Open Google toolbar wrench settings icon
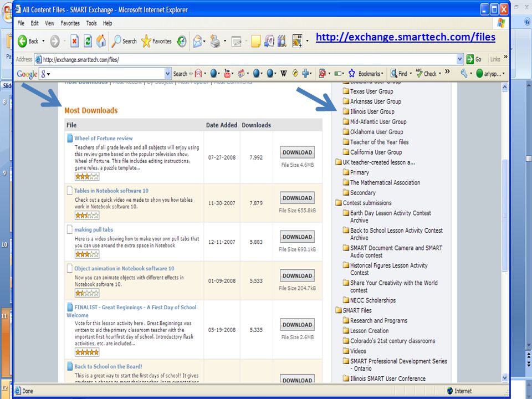Viewport: 532px width, 399px height. click(x=464, y=73)
